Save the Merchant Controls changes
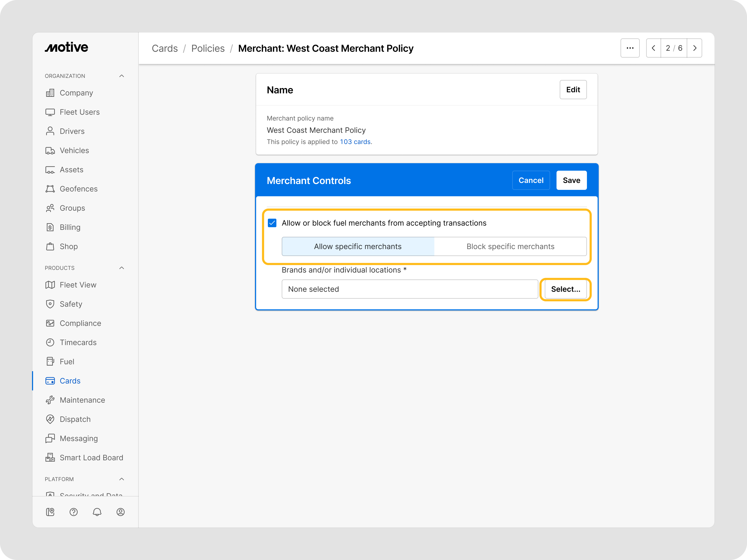 coord(571,180)
